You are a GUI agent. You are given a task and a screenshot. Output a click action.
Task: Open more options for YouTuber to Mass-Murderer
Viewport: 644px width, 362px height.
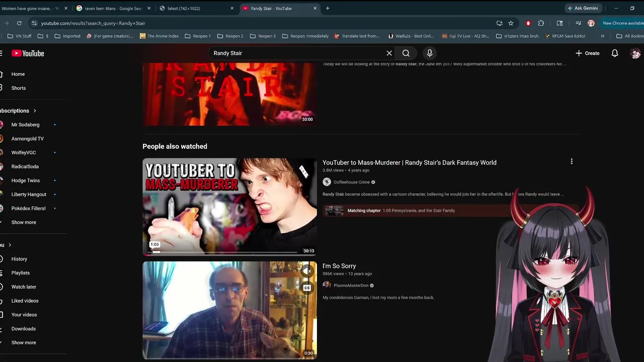point(572,161)
